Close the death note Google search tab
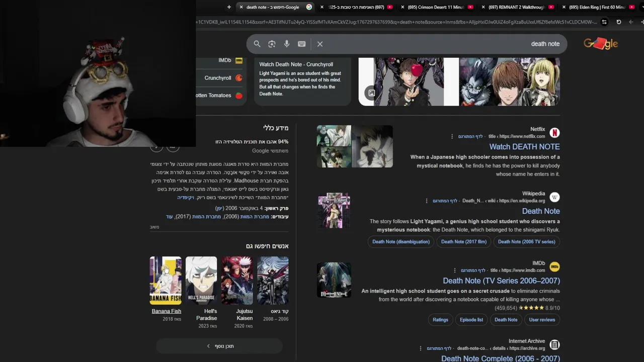Screen dimensions: 644x362 pos(242,7)
